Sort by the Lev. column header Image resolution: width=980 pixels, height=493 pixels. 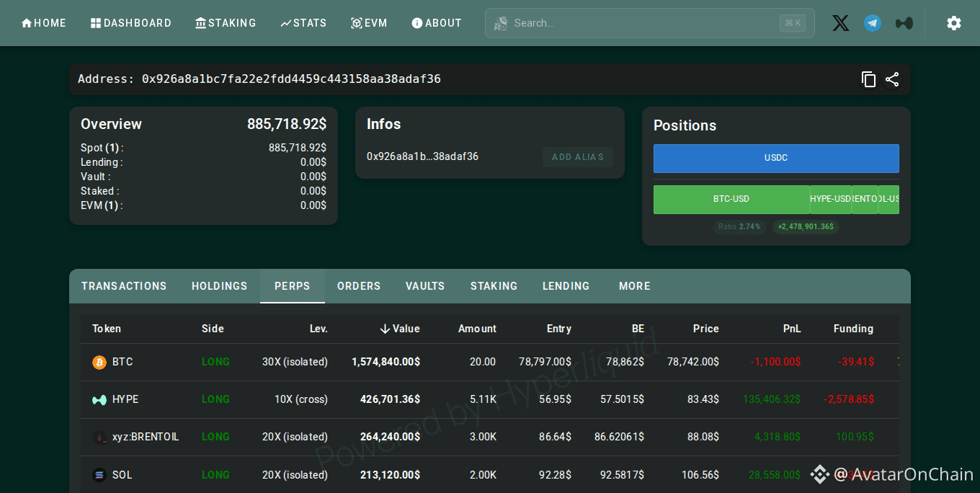click(x=318, y=329)
